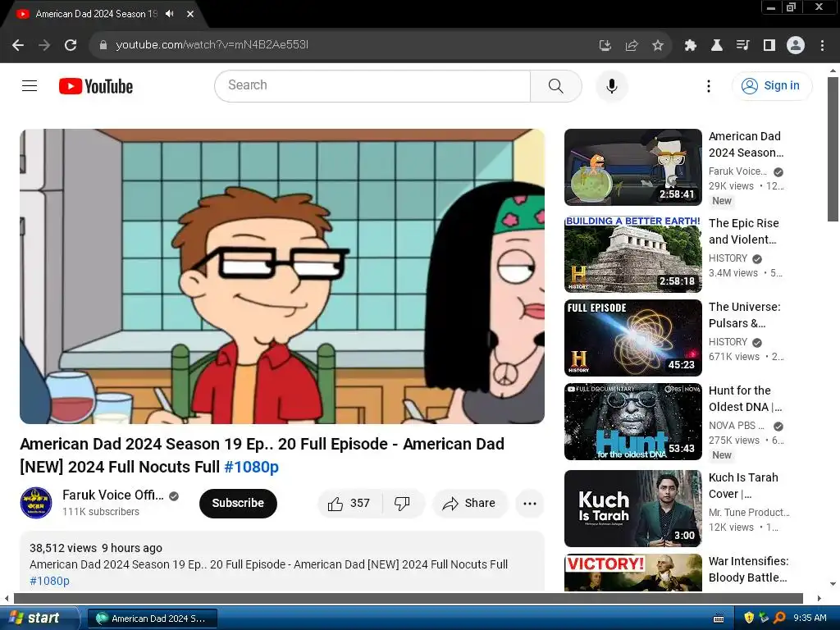Click the scroll down arrow of vertical scrollbar

833,584
